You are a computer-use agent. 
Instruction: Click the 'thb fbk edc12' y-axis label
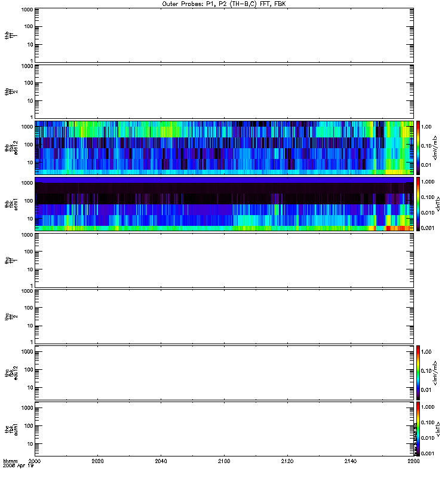(11, 148)
